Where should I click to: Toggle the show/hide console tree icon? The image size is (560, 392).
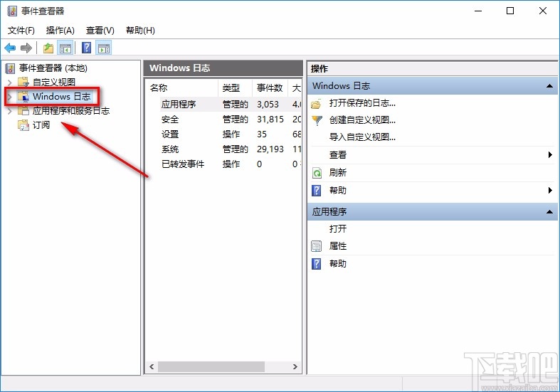point(65,48)
